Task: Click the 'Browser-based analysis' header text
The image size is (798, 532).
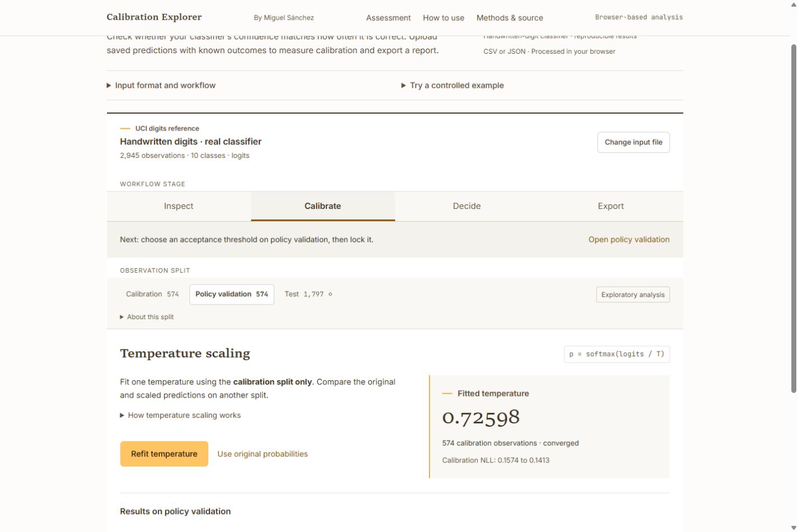Action: click(x=639, y=17)
